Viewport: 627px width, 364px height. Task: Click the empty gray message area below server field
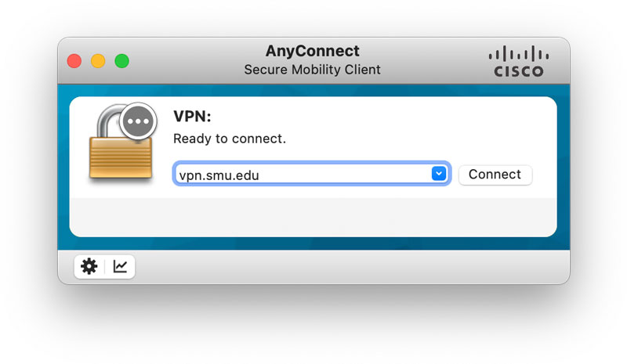[x=313, y=215]
